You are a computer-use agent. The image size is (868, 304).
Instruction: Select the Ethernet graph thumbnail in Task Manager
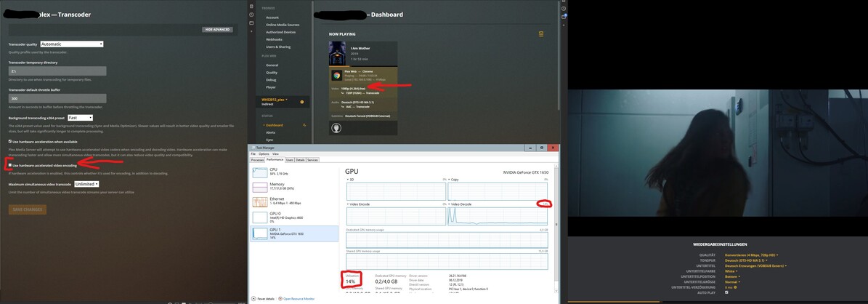coord(259,202)
